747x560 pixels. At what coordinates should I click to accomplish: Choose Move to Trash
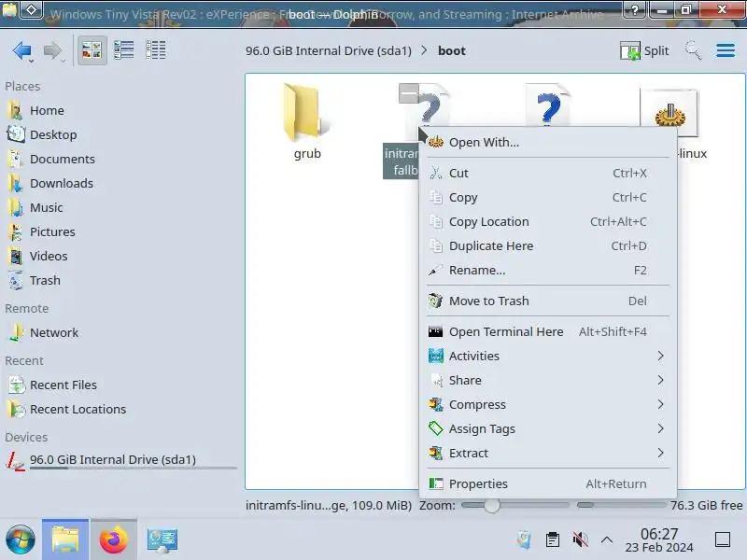[548, 301]
